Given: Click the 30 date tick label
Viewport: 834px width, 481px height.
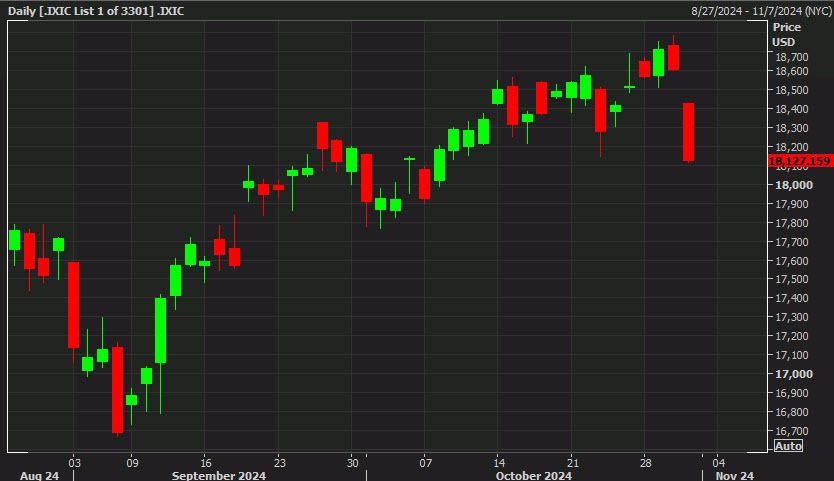Looking at the screenshot, I should click(352, 463).
